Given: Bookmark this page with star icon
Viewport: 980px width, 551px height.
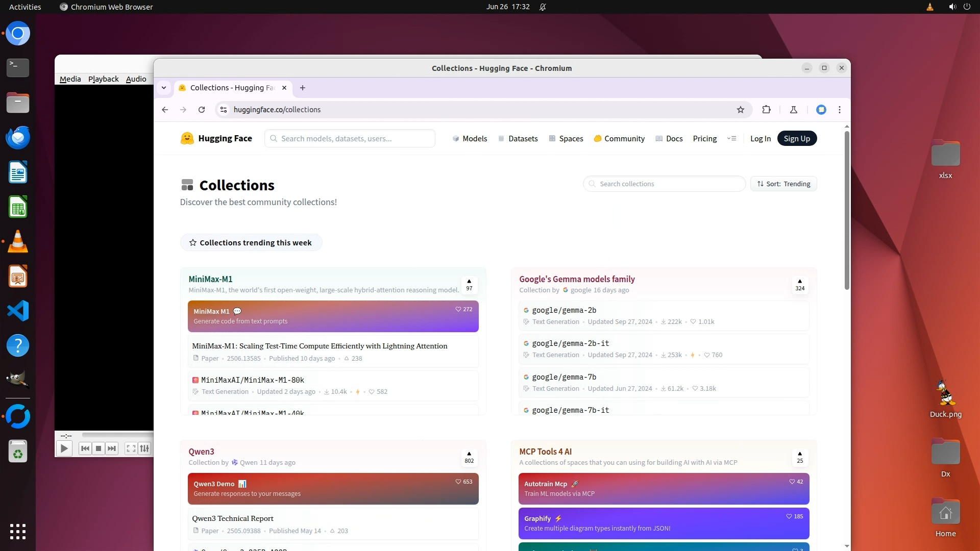Looking at the screenshot, I should 741,110.
